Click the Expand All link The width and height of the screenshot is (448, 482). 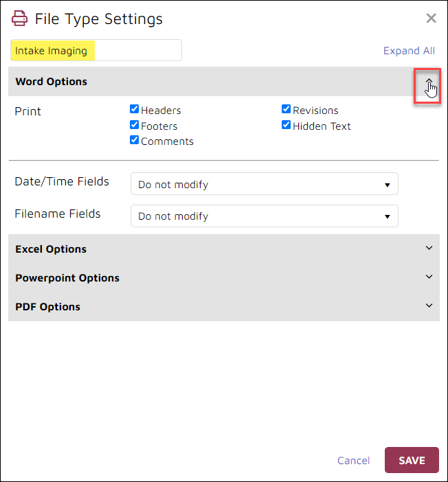(x=409, y=51)
